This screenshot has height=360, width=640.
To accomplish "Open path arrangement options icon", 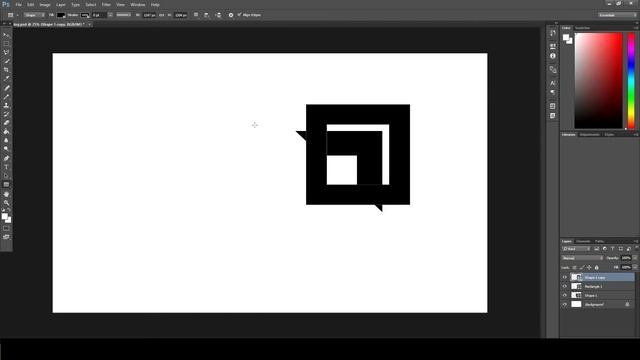I will (x=218, y=15).
